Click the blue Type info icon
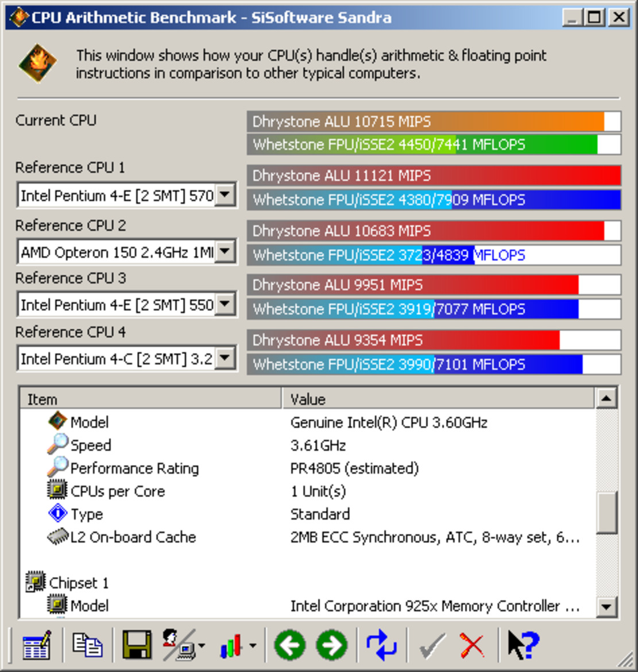The height and width of the screenshot is (672, 638). point(58,513)
